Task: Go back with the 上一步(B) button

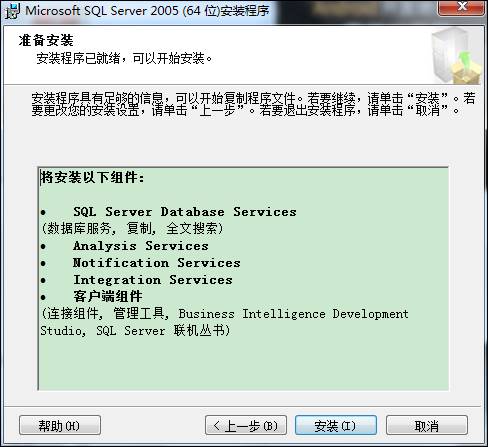Action: coord(246,425)
